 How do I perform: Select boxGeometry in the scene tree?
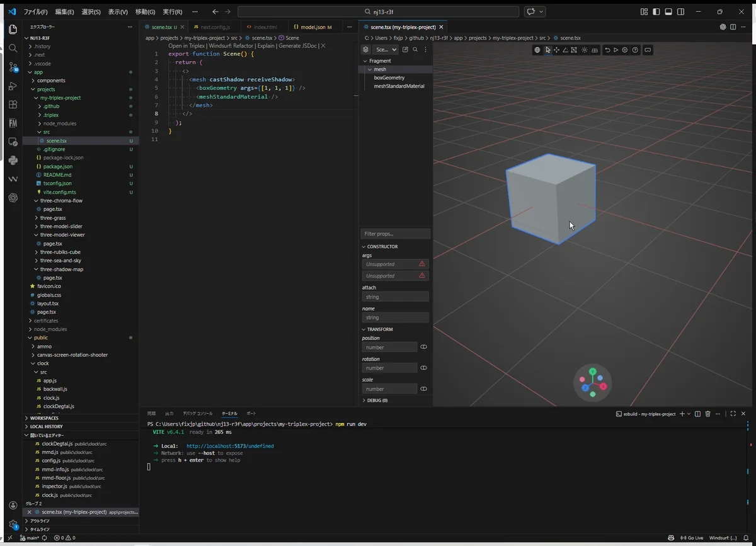[x=389, y=77]
